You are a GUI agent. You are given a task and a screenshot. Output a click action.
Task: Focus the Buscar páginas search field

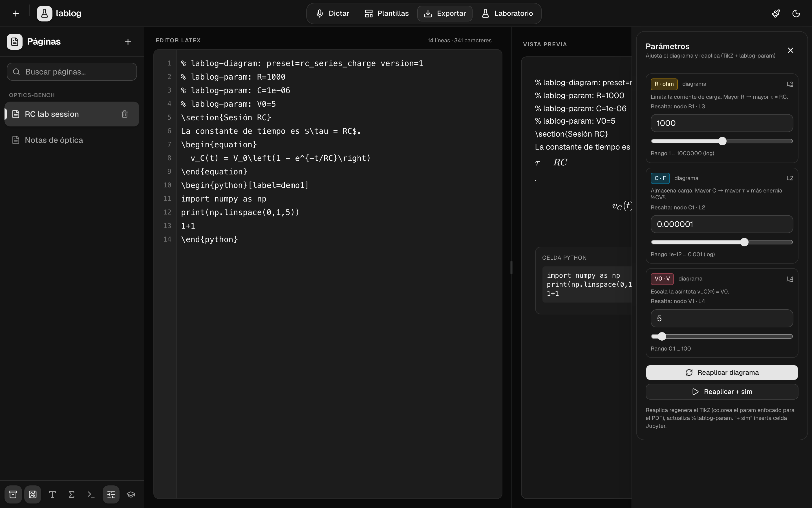pos(72,72)
